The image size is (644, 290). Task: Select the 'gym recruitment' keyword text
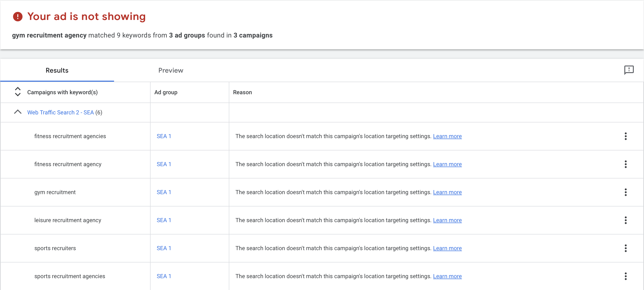55,192
